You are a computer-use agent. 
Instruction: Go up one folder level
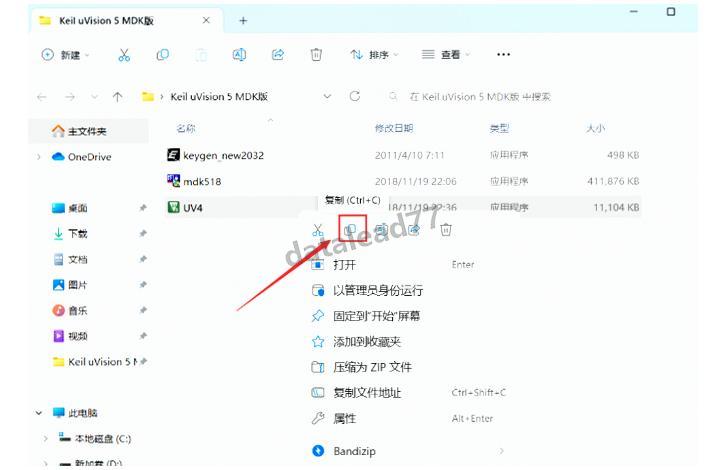point(118,97)
